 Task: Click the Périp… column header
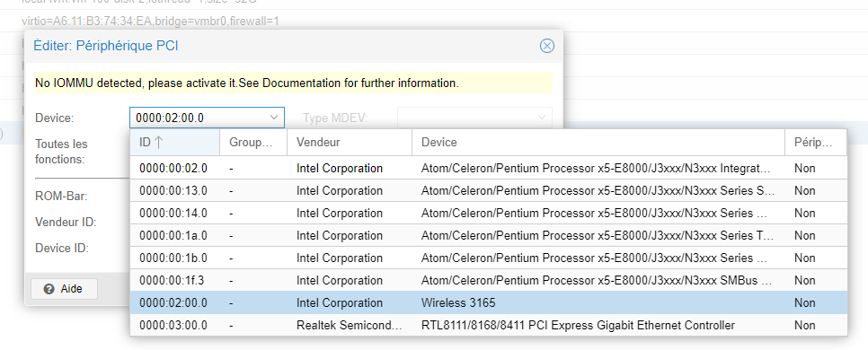click(816, 142)
